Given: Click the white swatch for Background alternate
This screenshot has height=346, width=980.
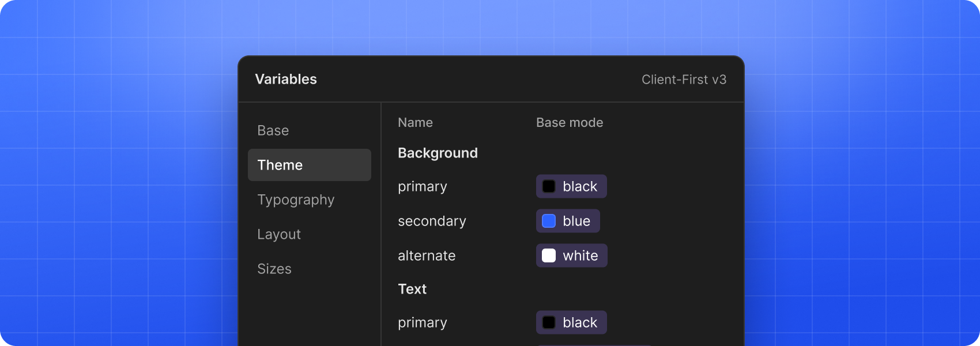Looking at the screenshot, I should 549,255.
